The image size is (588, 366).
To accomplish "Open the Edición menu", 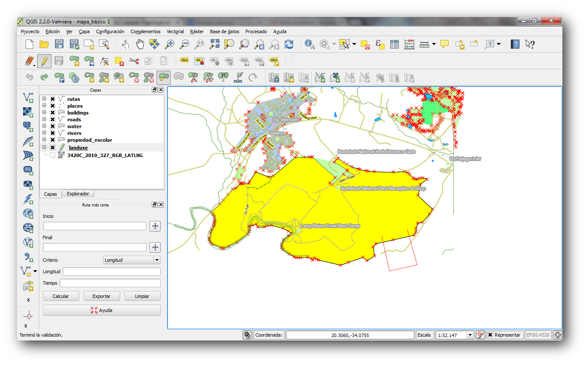I will [x=53, y=31].
